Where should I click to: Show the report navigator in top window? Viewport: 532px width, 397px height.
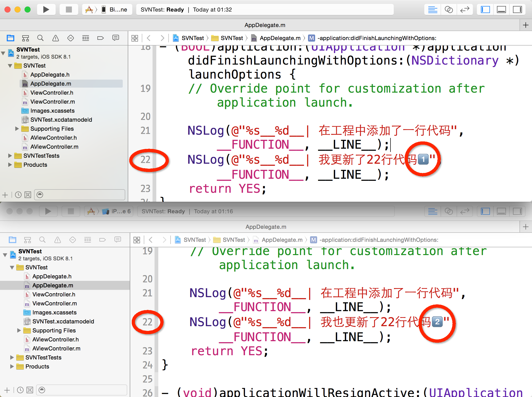(x=116, y=38)
